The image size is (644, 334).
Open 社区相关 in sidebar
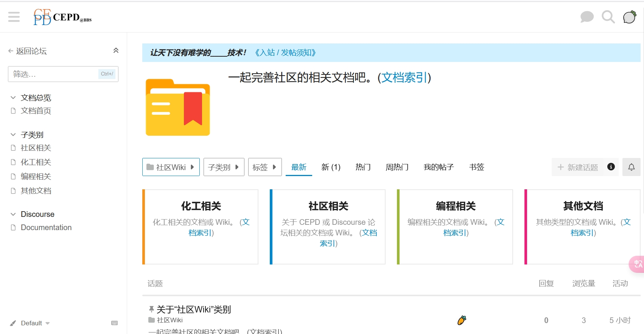tap(36, 148)
